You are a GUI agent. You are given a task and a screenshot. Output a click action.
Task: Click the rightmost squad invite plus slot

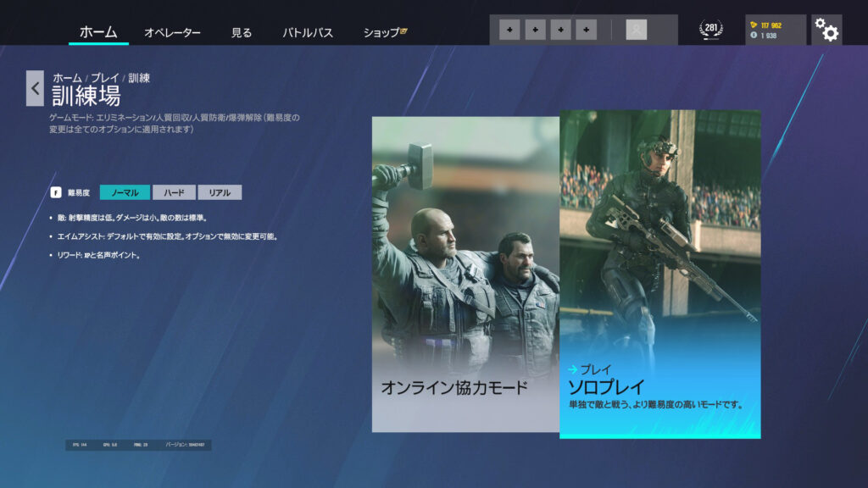click(x=586, y=30)
